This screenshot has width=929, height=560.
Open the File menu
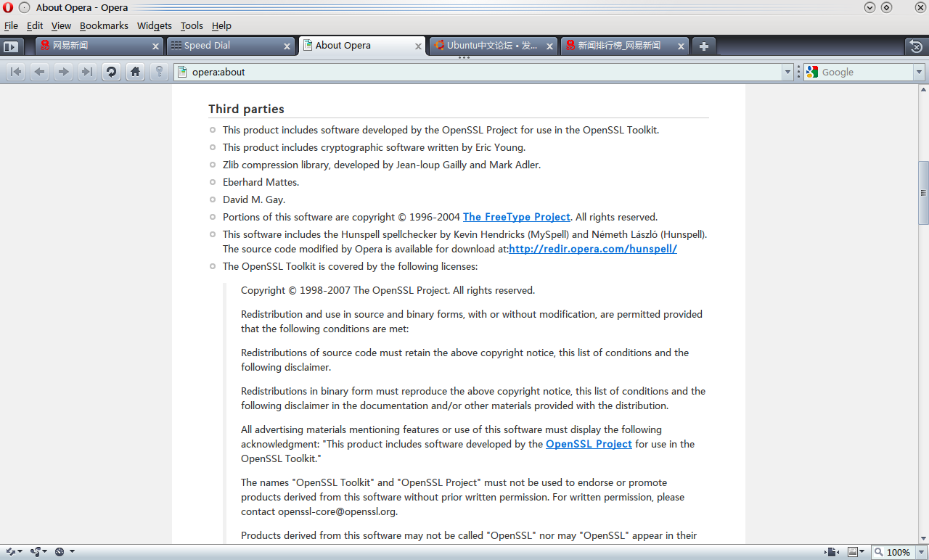tap(11, 25)
